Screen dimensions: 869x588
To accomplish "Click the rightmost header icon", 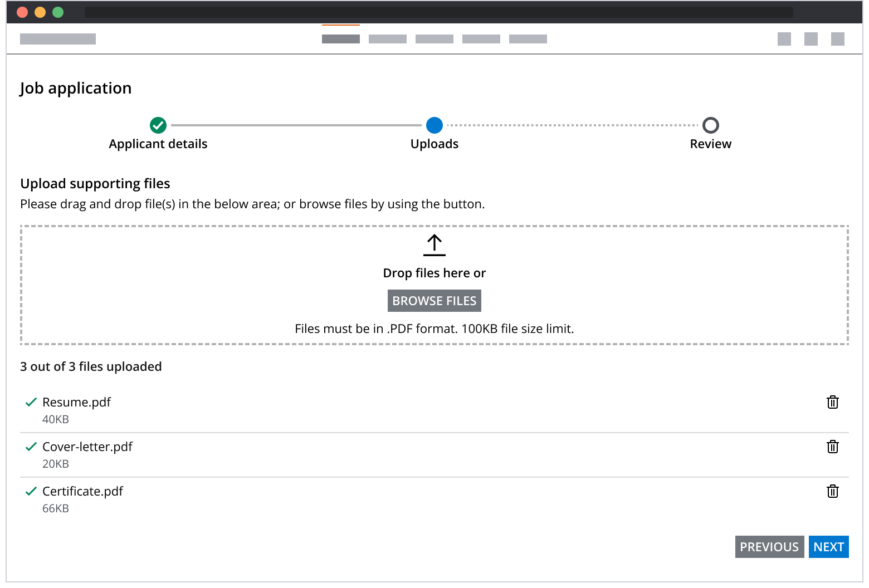I will pyautogui.click(x=838, y=39).
